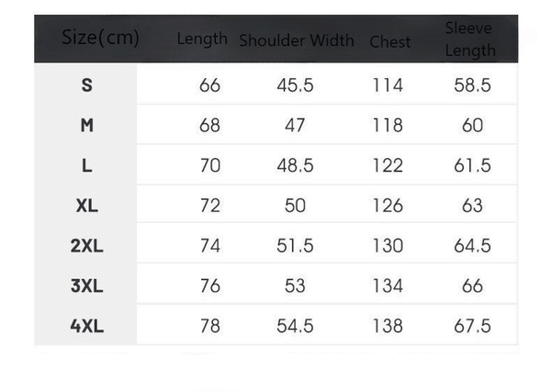Select the 4XL size row label
Viewport: 551px width, 392px height.
87,326
